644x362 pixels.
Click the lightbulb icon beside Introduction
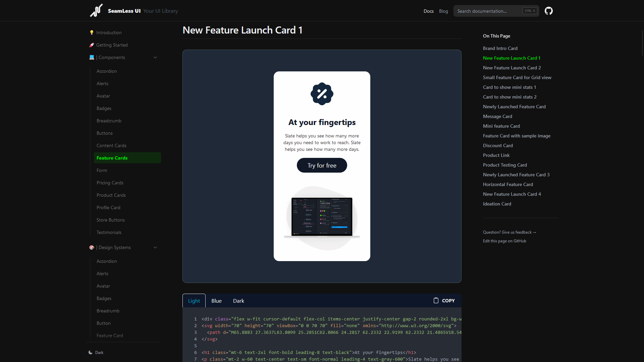92,33
